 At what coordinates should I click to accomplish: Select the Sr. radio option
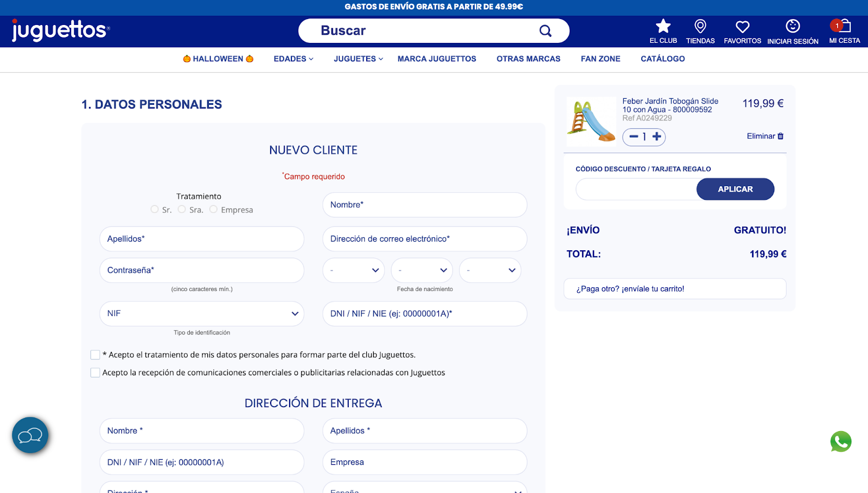[x=155, y=209]
